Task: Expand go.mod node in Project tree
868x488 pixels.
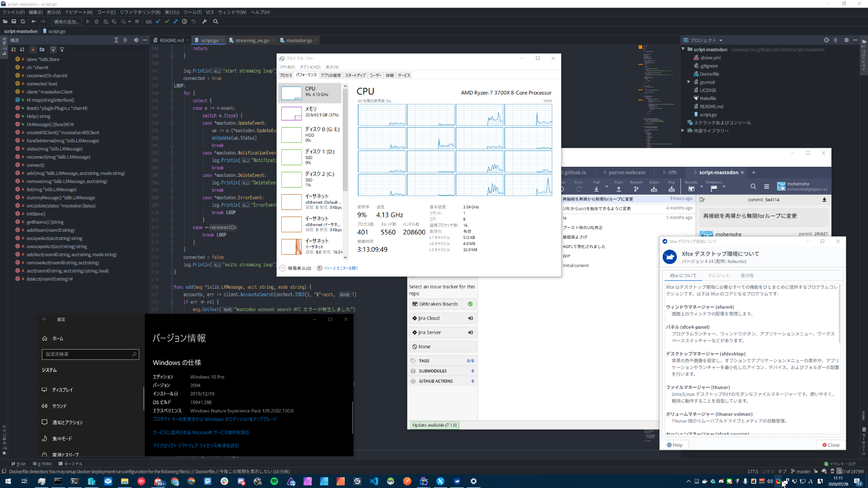Action: 689,82
